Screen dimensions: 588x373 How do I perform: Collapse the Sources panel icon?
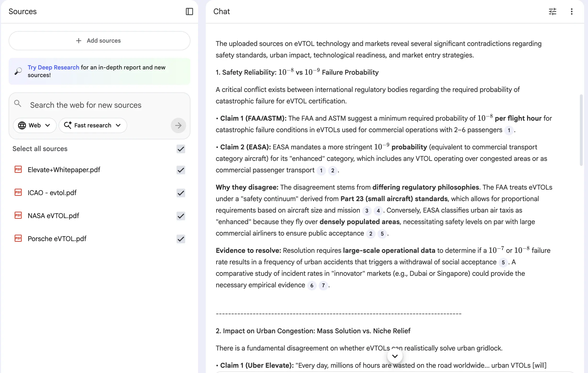(x=189, y=11)
